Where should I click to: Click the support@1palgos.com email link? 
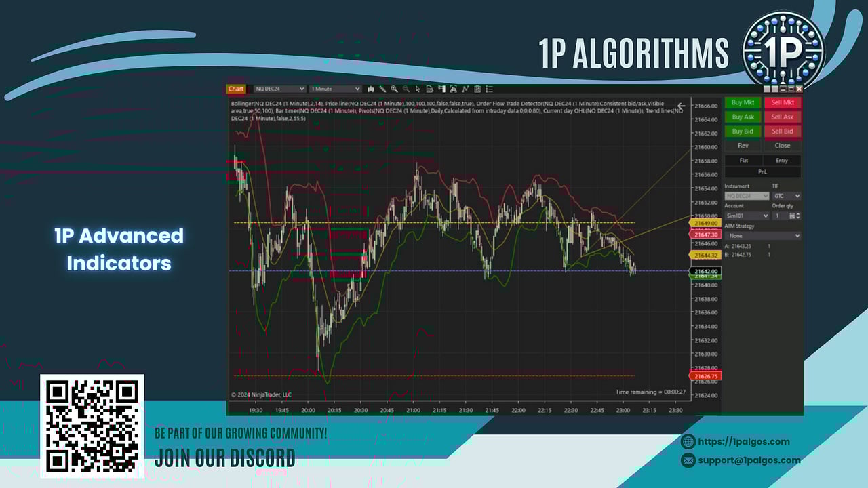pos(749,460)
